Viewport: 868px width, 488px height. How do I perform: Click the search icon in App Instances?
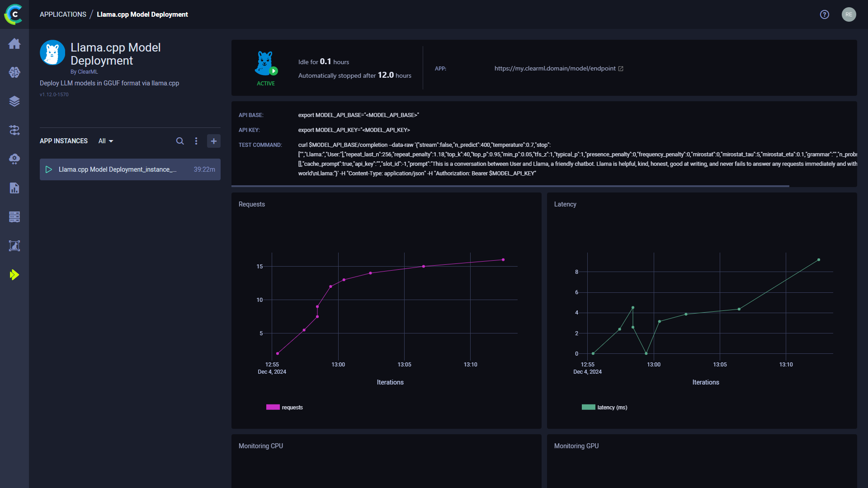point(180,141)
